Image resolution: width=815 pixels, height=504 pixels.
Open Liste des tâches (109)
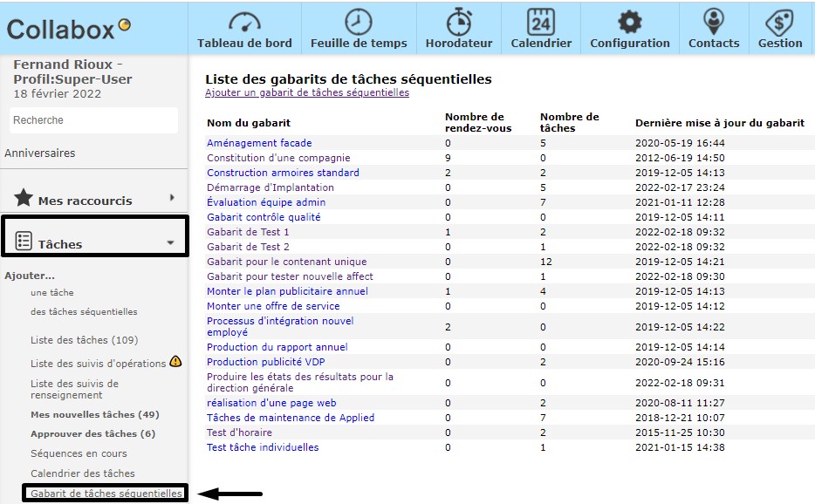(x=84, y=340)
